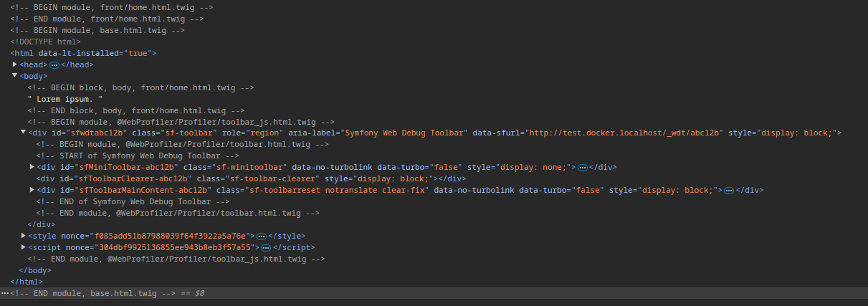
Task: Click the ellipsis badge inside the head tag
Action: (x=54, y=65)
